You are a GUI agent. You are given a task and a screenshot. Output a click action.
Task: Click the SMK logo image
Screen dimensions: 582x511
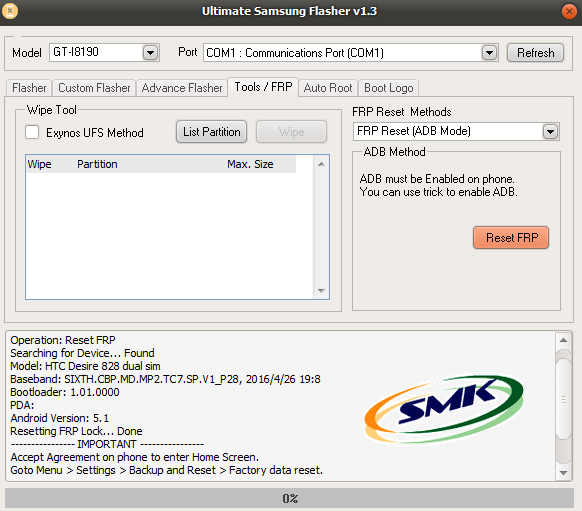coord(444,409)
